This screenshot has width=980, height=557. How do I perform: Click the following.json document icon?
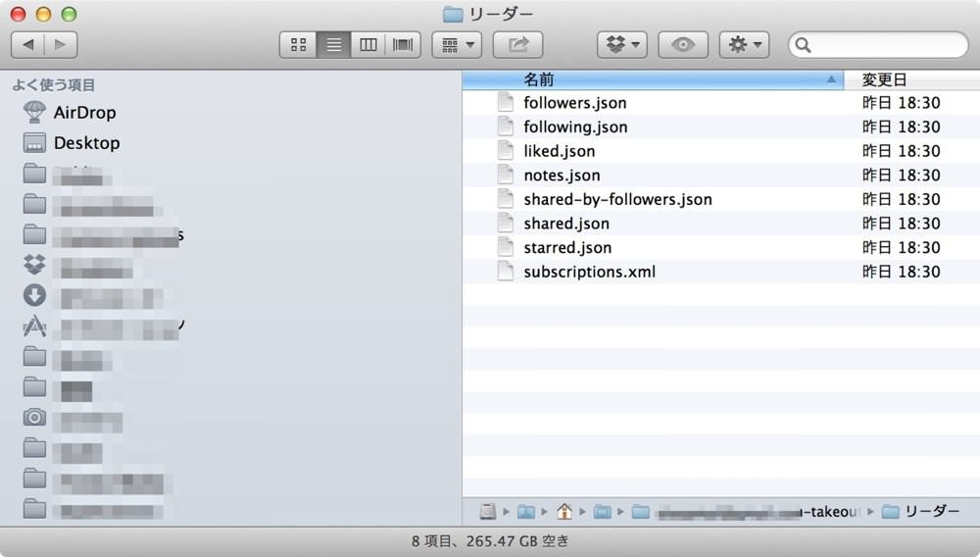click(506, 127)
